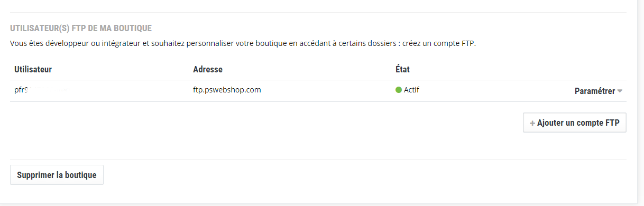The height and width of the screenshot is (206, 644).
Task: Click the Supprimer la boutique button
Action: click(x=57, y=175)
